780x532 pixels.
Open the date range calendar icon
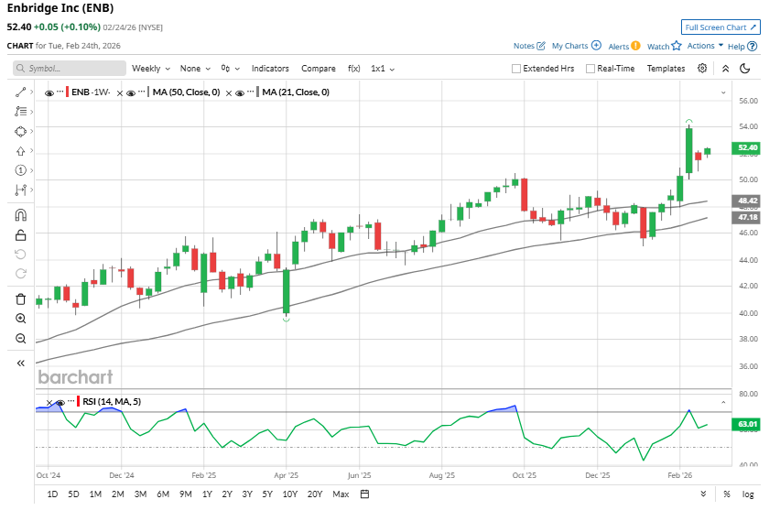[364, 494]
